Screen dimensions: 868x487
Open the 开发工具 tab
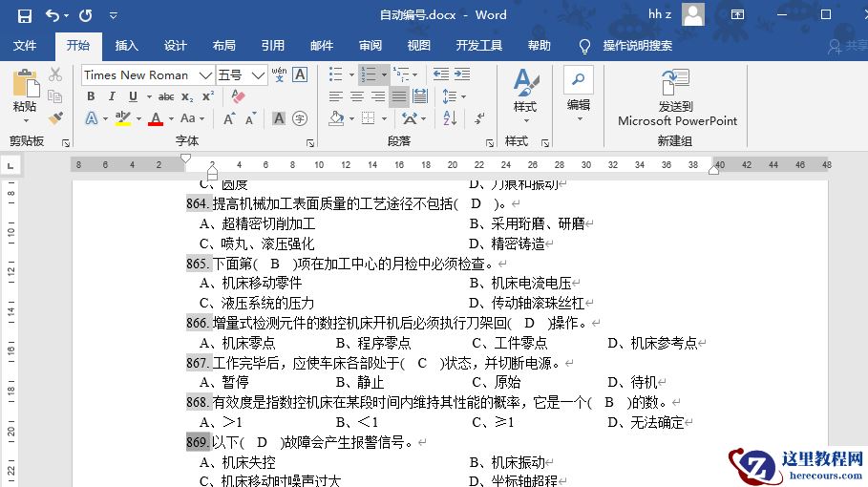tap(478, 46)
